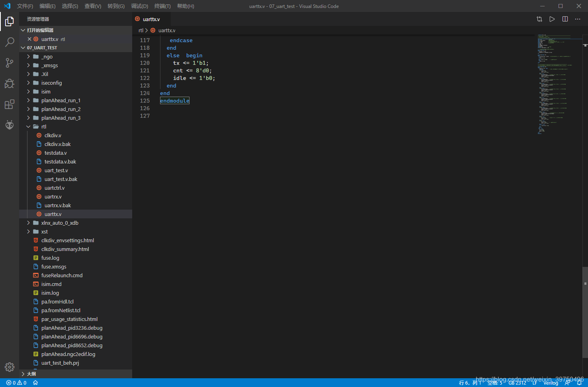This screenshot has height=387, width=588.
Task: Open clkdiv.v in the rtl folder
Action: coord(76,135)
